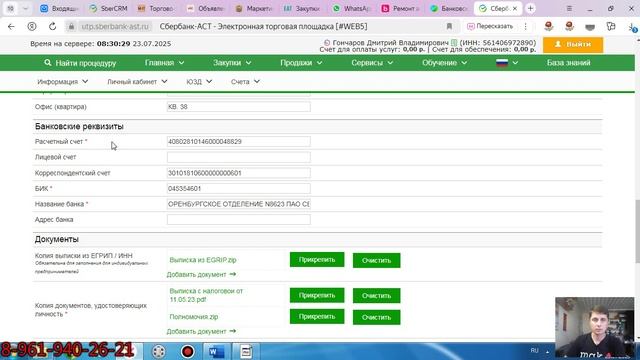Go back with the browser back arrow
The width and height of the screenshot is (640, 360).
coord(11,27)
